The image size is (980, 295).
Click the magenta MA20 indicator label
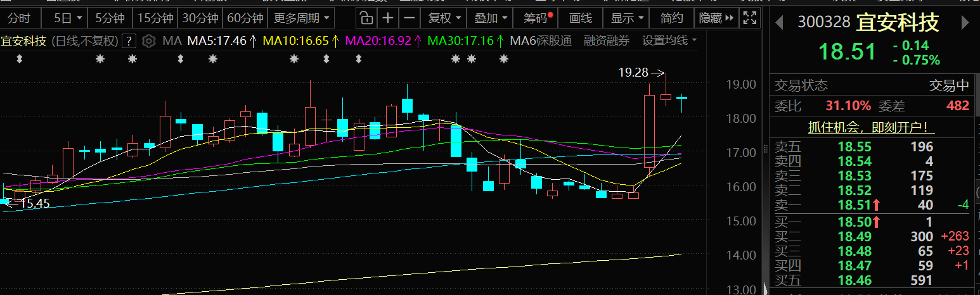point(383,41)
